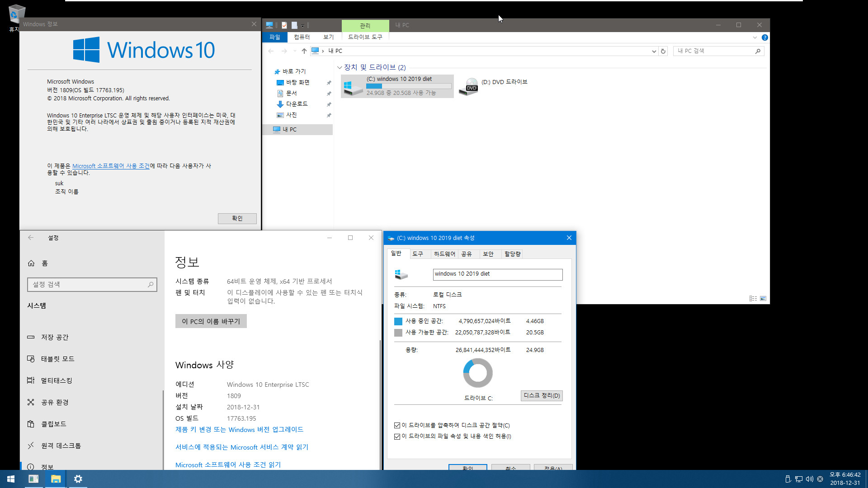Screen dimensions: 868x488
Task: Open Explorer help icon
Action: 764,38
